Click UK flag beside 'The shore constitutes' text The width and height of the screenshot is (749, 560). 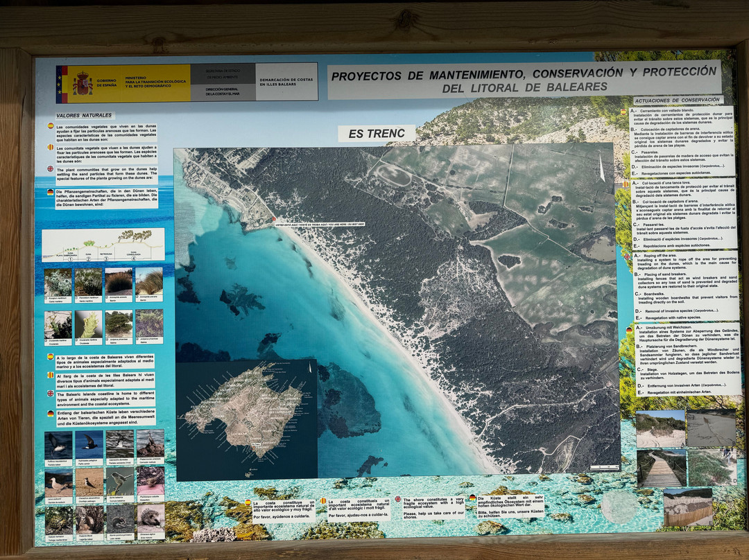(x=397, y=499)
